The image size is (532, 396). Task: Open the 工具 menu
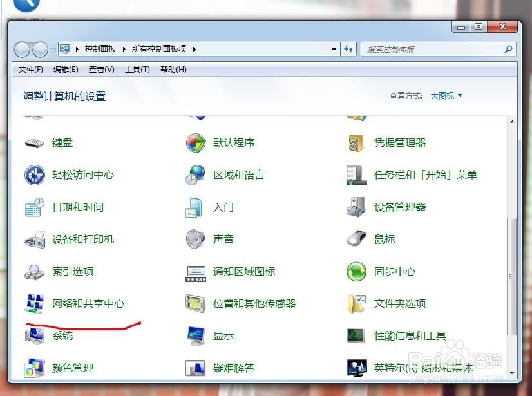[x=137, y=69]
